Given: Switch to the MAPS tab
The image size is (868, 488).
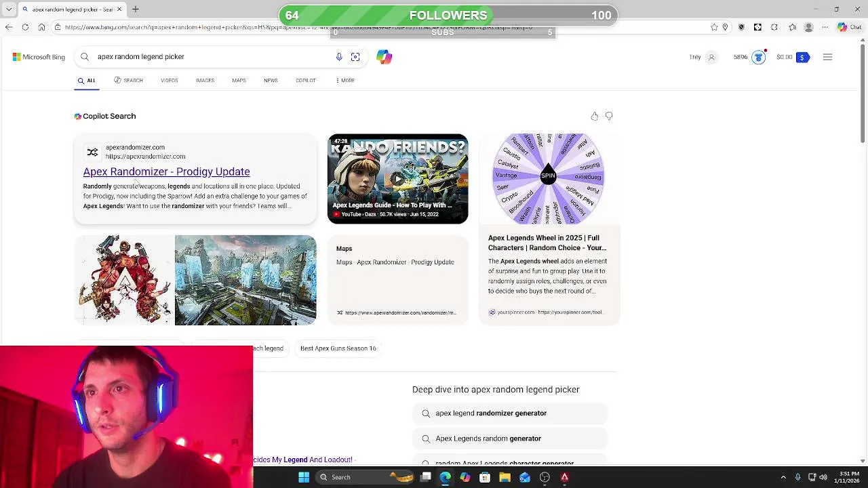Looking at the screenshot, I should 239,81.
